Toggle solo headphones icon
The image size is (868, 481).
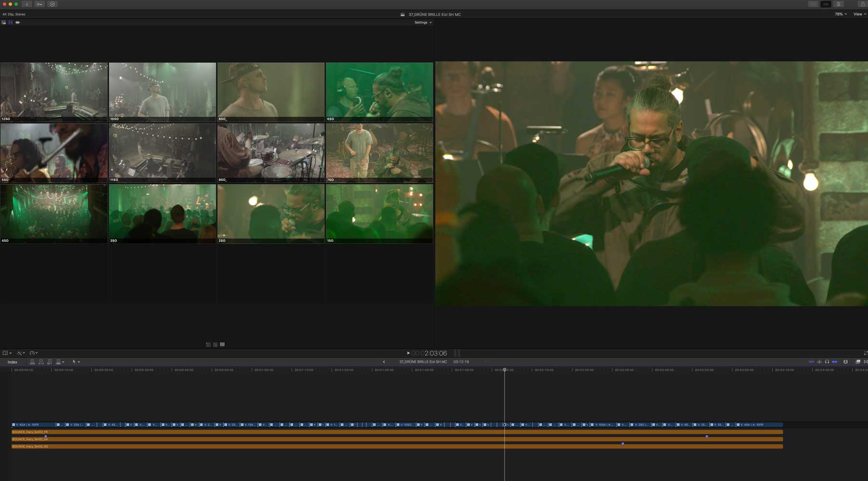pos(827,362)
